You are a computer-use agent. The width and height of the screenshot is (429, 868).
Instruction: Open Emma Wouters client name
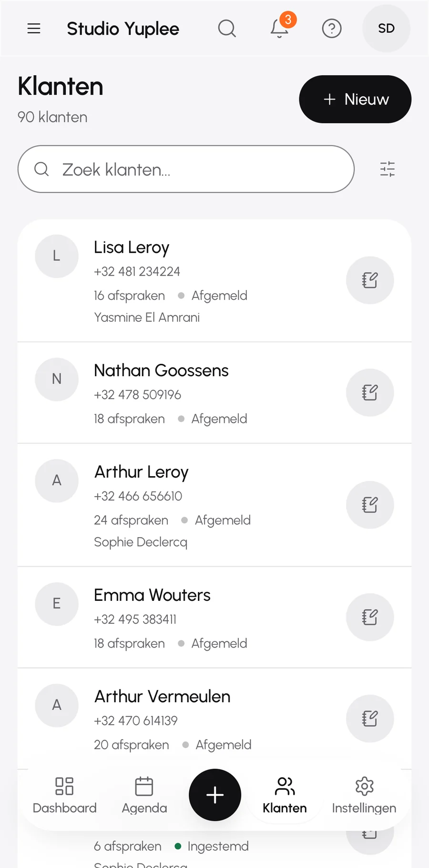152,595
